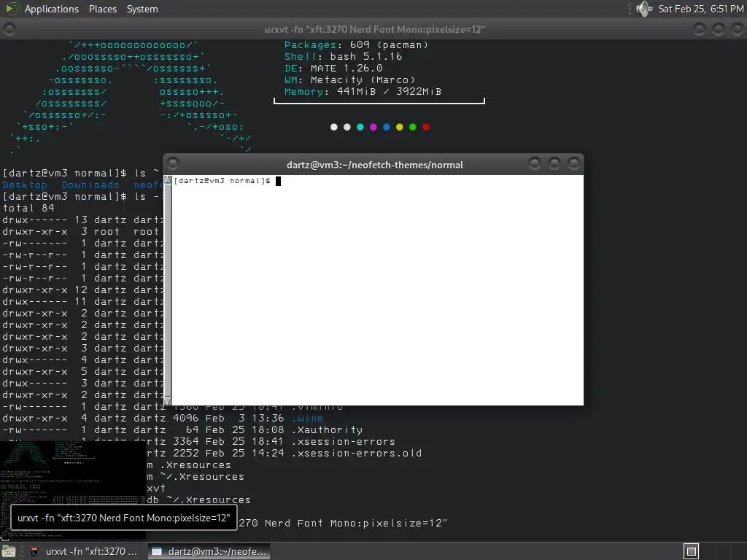
Task: Close the dartz@vm3 neofetch-themes terminal window
Action: pyautogui.click(x=574, y=164)
